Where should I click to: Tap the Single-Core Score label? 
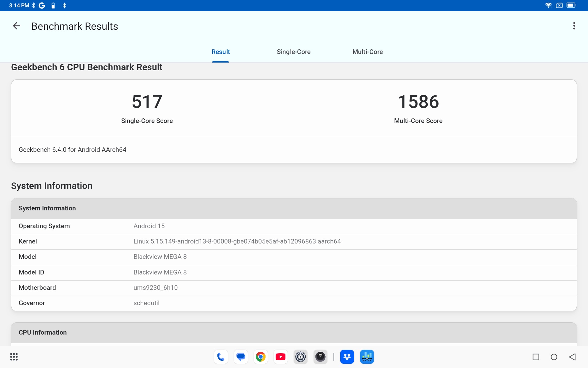click(147, 121)
